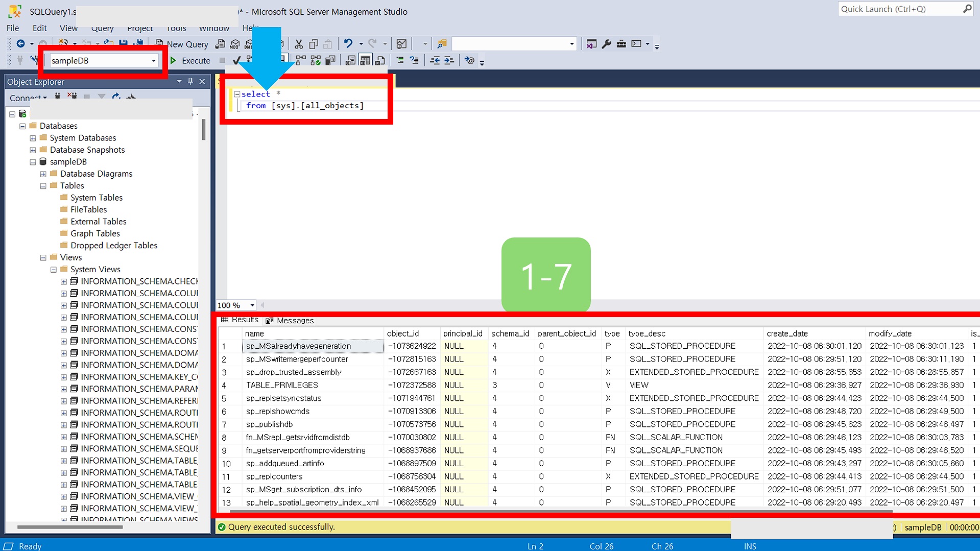This screenshot has height=551, width=980.
Task: Switch to the Messages tab
Action: (x=290, y=321)
